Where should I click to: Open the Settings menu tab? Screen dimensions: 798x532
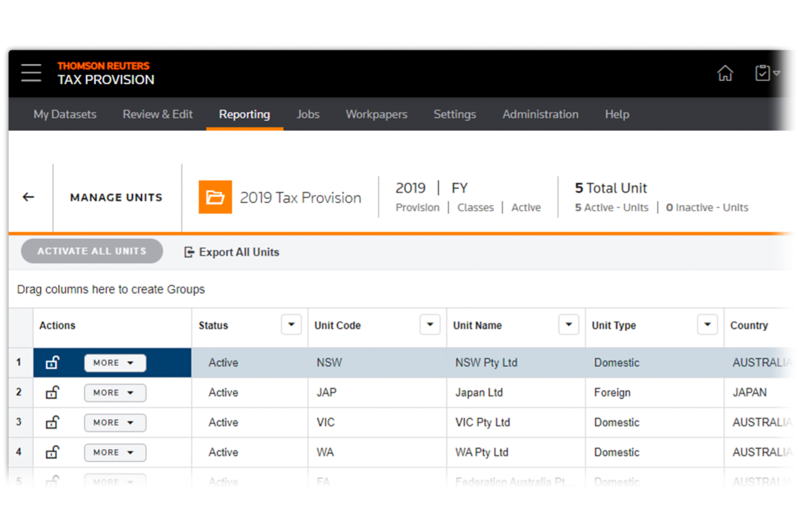pyautogui.click(x=455, y=114)
